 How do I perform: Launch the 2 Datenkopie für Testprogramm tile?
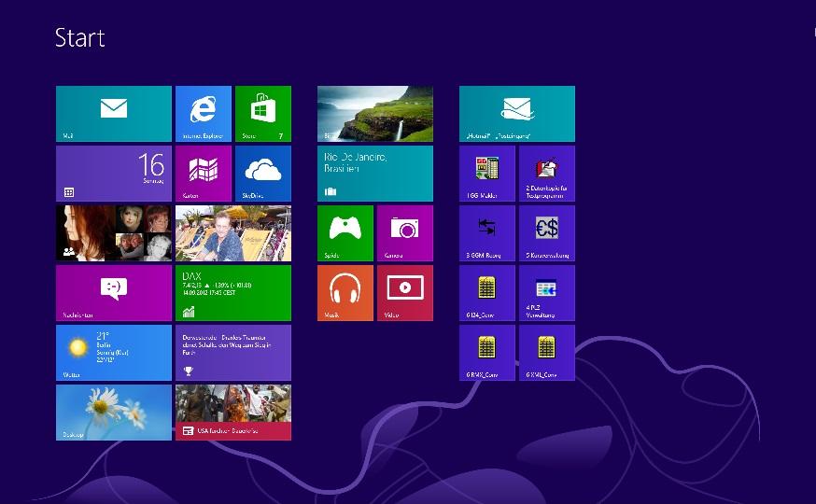pos(547,174)
